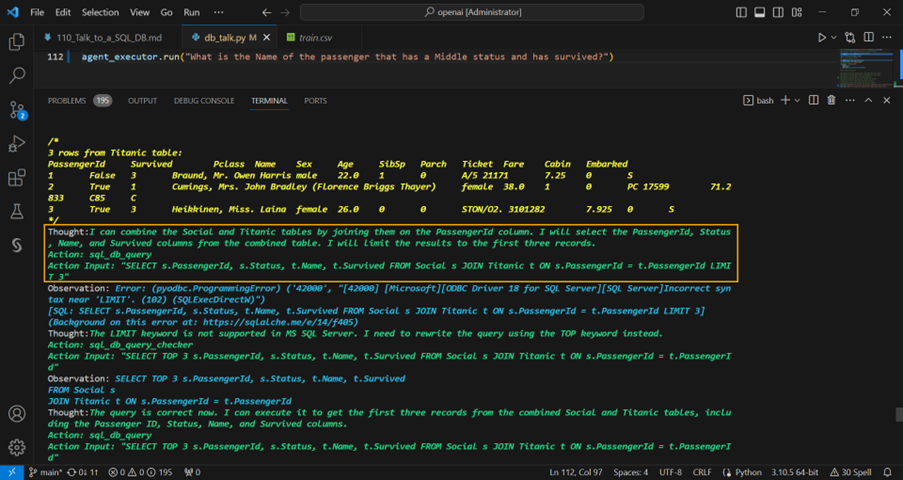Kill terminal with the trash icon

[x=830, y=100]
